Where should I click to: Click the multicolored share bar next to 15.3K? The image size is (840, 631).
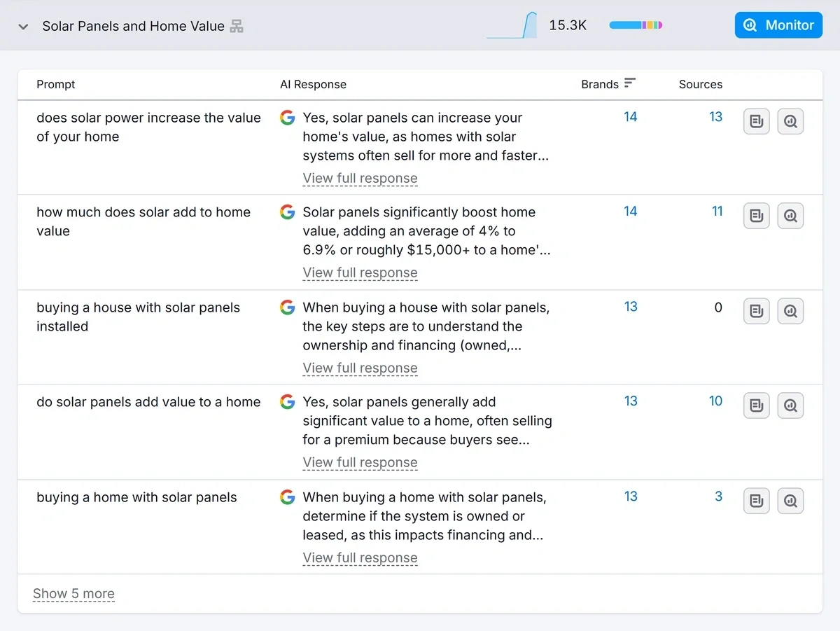(635, 25)
